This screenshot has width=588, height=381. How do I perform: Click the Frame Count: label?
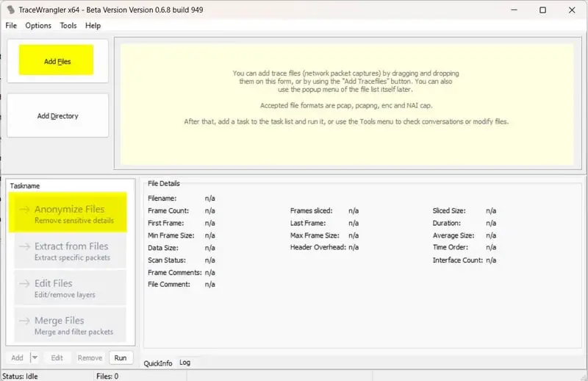click(168, 210)
